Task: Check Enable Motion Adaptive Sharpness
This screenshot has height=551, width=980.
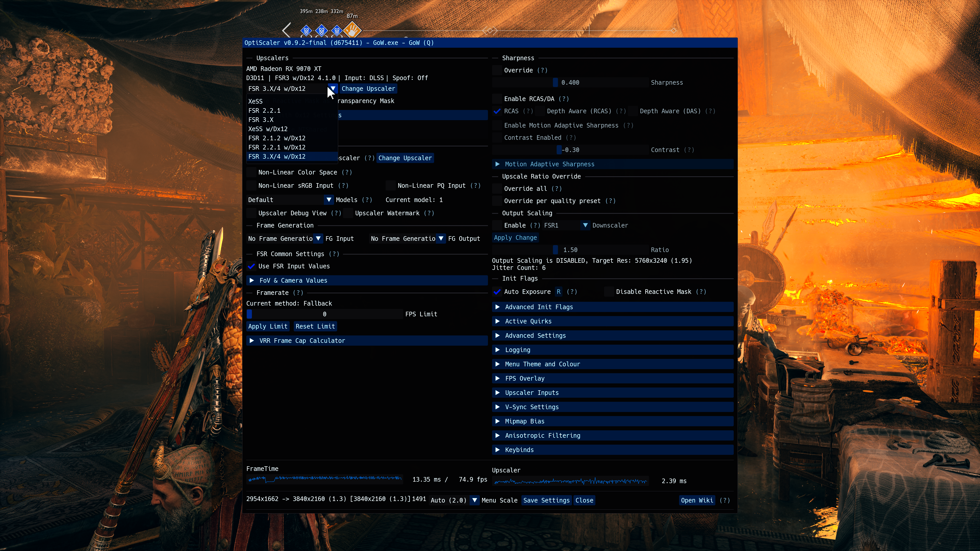Action: [x=497, y=126]
